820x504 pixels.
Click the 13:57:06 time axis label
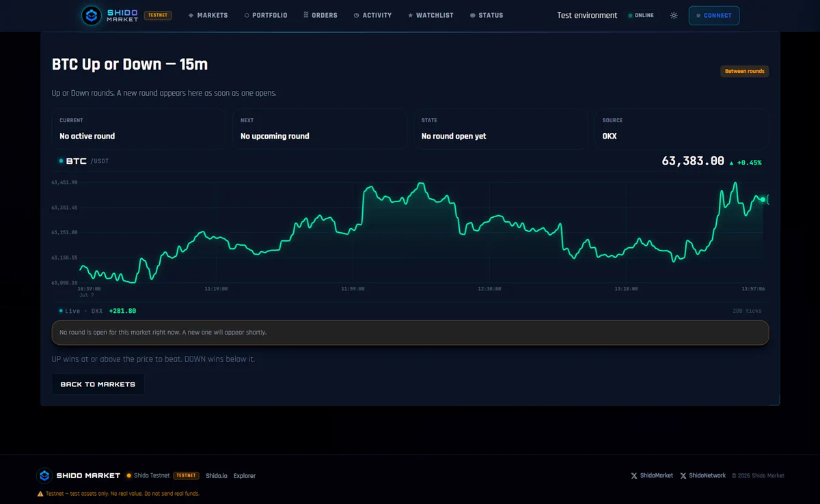753,289
